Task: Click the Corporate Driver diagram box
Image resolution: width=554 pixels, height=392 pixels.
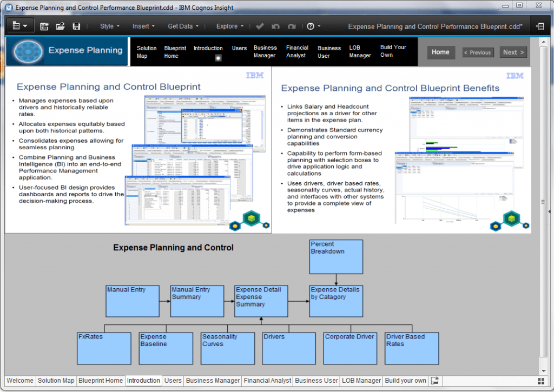Action: click(x=351, y=348)
